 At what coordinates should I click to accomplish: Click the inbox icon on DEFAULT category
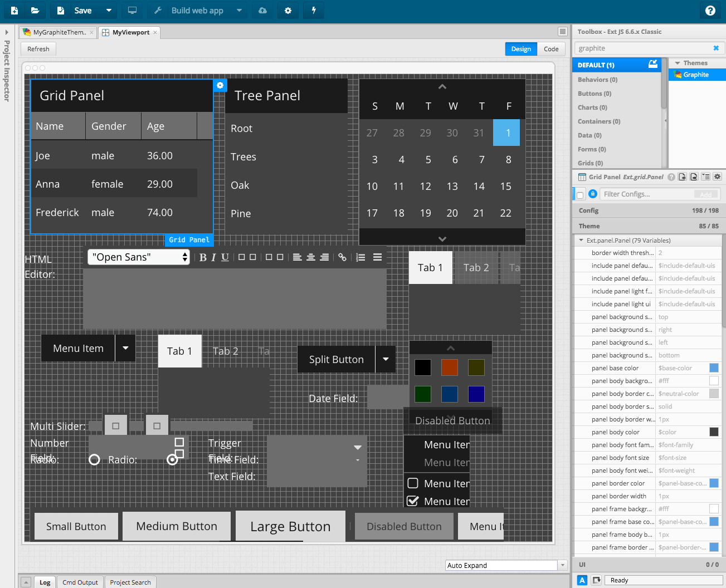[x=653, y=65]
